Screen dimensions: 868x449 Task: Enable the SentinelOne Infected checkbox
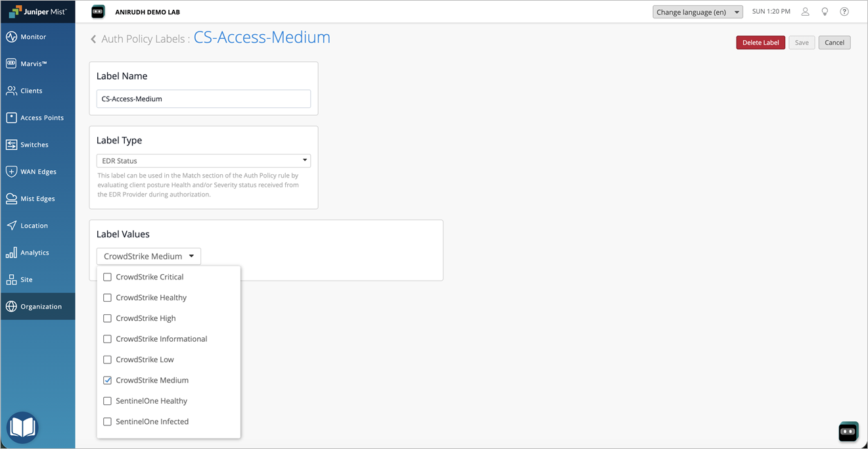(107, 421)
